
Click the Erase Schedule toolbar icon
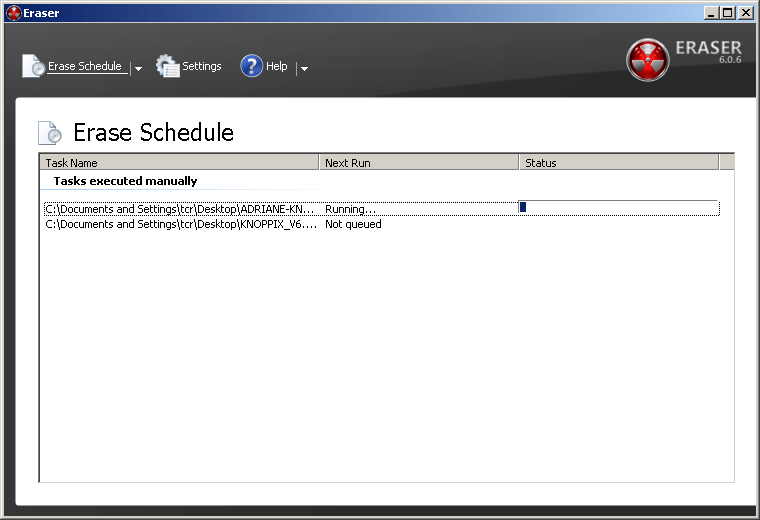33,66
